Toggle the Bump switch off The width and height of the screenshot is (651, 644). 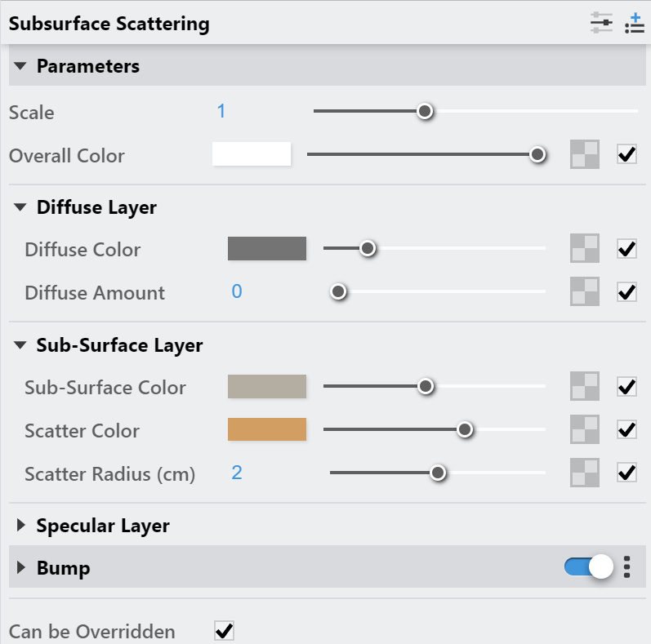click(x=589, y=566)
